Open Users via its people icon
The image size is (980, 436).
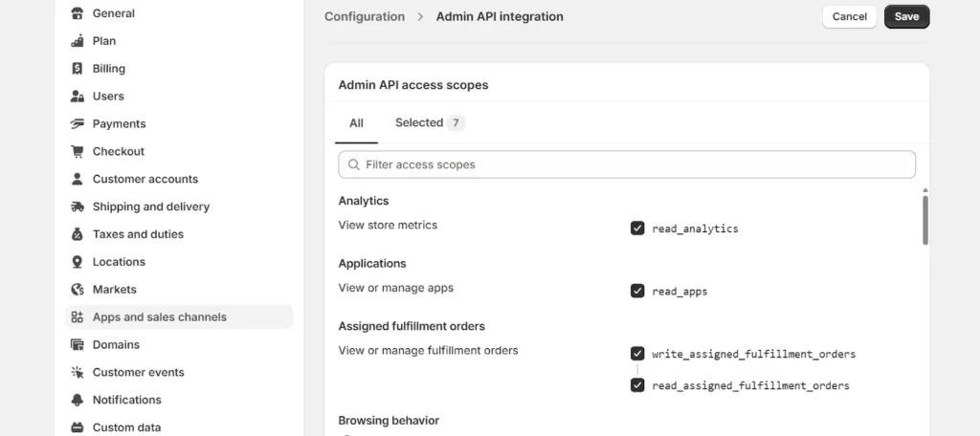point(78,97)
